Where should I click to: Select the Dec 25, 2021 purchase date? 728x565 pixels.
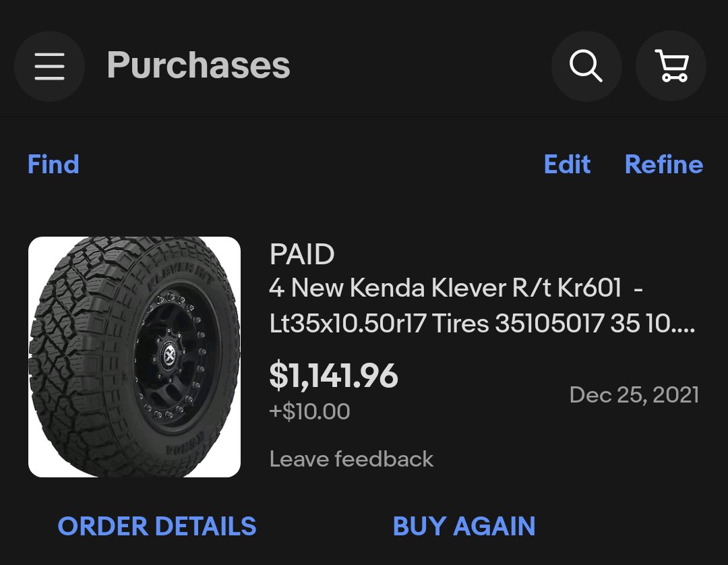pyautogui.click(x=634, y=395)
